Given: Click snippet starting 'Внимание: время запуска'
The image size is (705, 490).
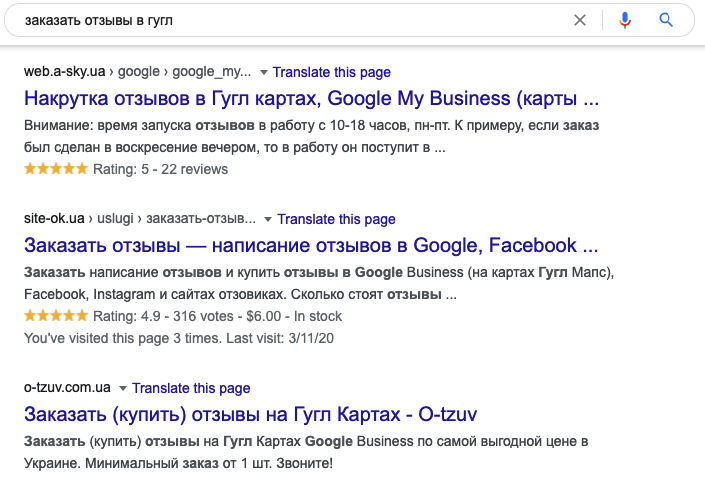Looking at the screenshot, I should tap(312, 136).
